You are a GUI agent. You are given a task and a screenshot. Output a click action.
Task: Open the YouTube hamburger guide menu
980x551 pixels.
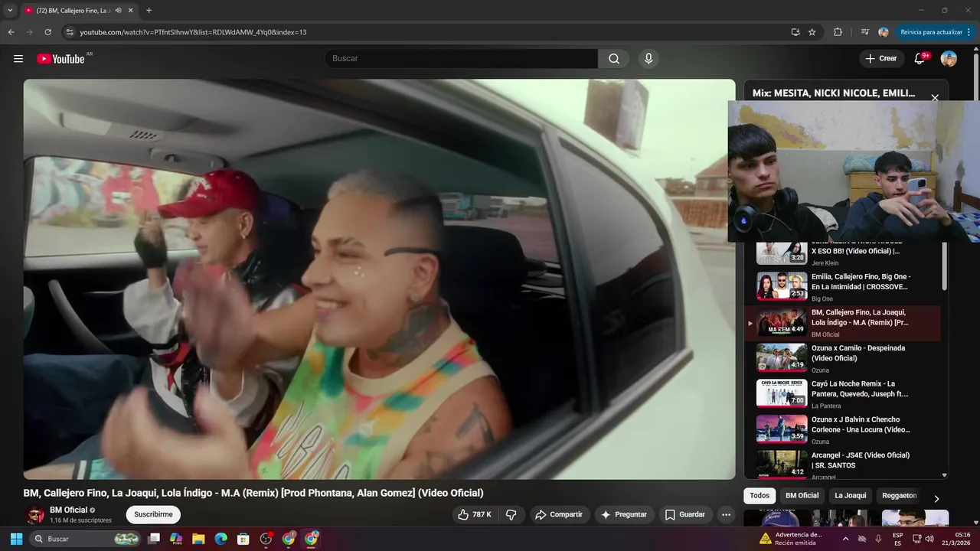(18, 59)
